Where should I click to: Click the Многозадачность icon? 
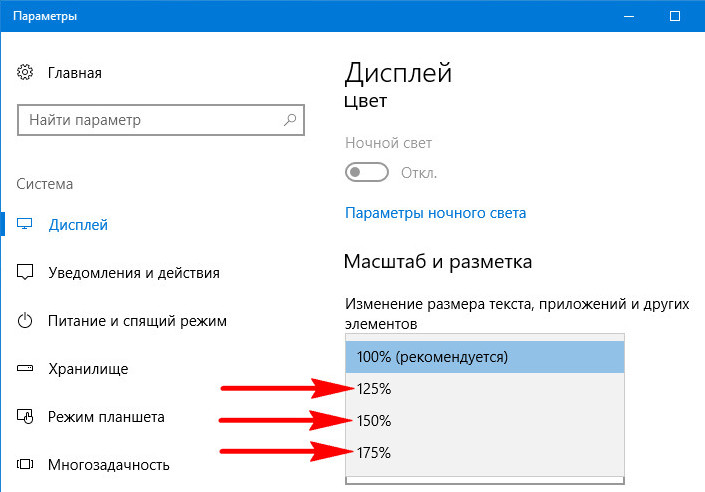click(25, 464)
